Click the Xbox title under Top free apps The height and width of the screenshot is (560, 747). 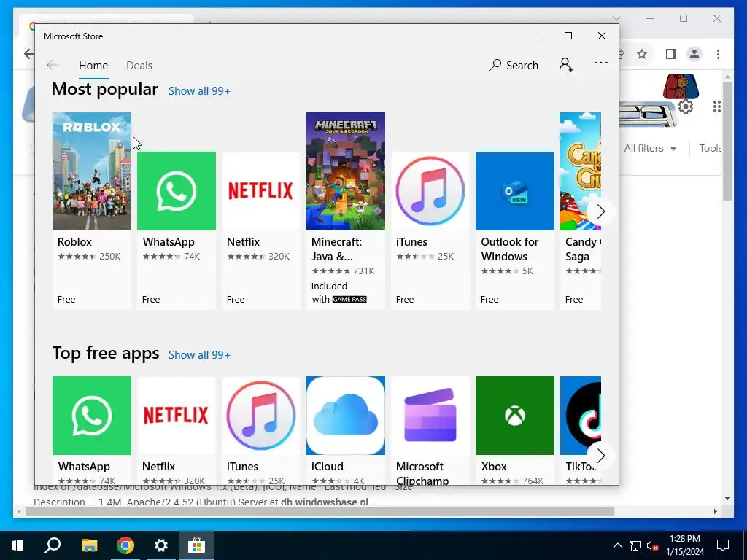pyautogui.click(x=494, y=467)
